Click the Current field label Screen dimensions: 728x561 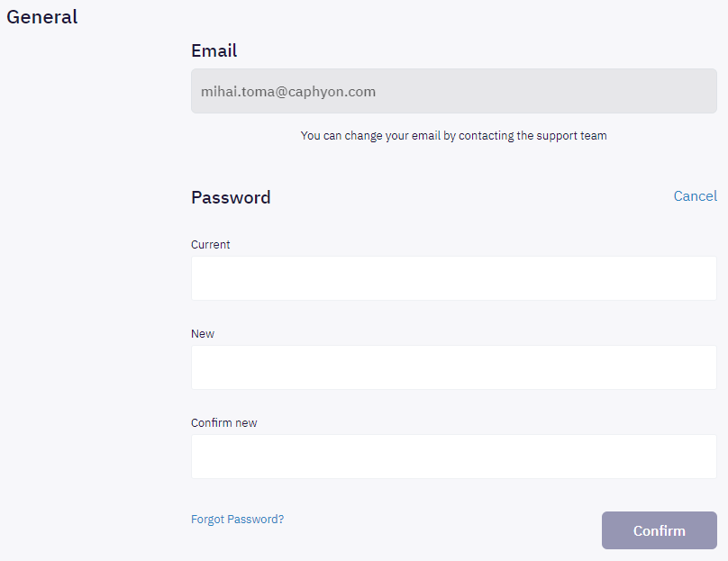[210, 245]
